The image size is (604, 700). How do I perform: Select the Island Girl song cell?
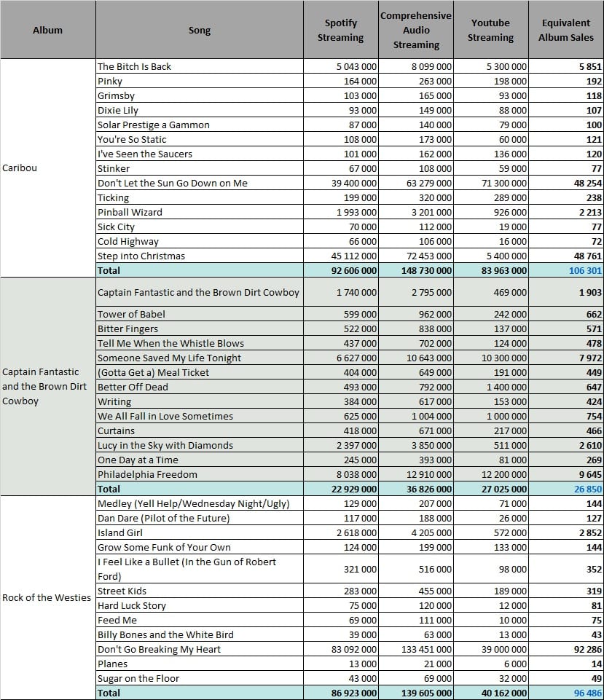(x=200, y=533)
